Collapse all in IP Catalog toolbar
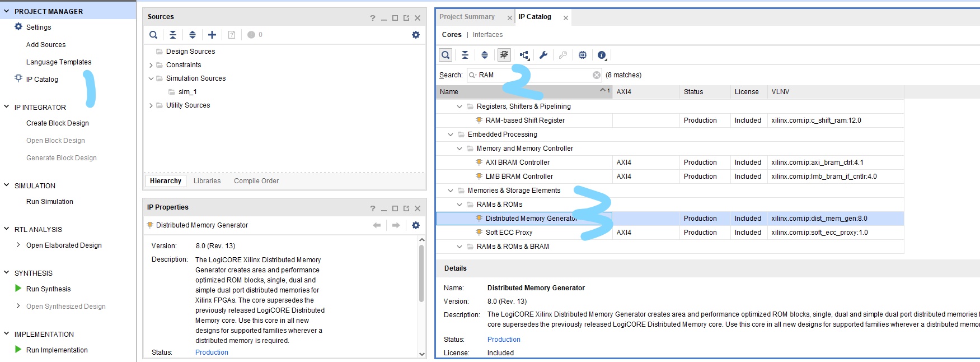This screenshot has width=980, height=362. [465, 55]
